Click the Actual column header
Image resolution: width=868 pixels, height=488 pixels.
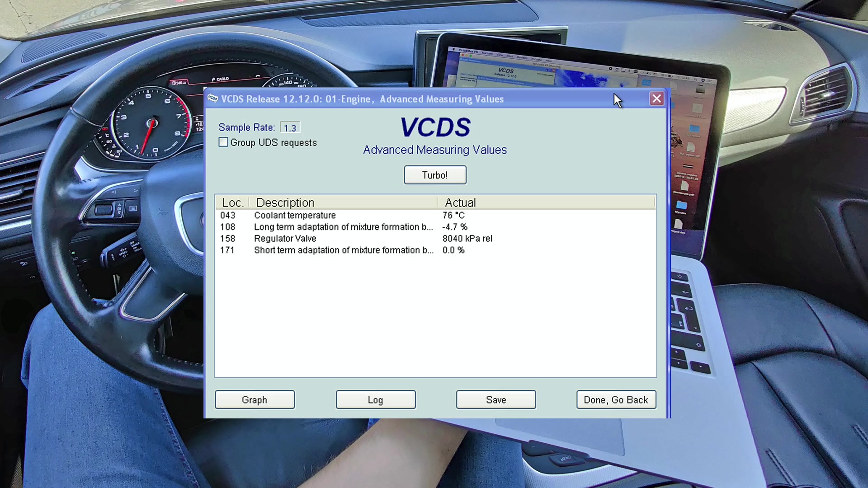click(546, 202)
